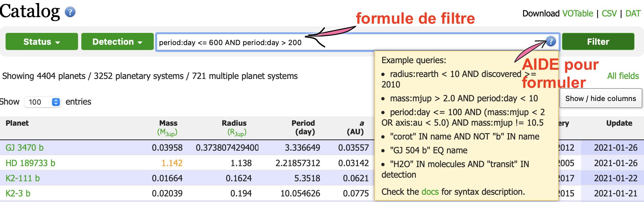Apply the query with the Filter button
Viewport: 644px width, 202px height.
(x=598, y=42)
